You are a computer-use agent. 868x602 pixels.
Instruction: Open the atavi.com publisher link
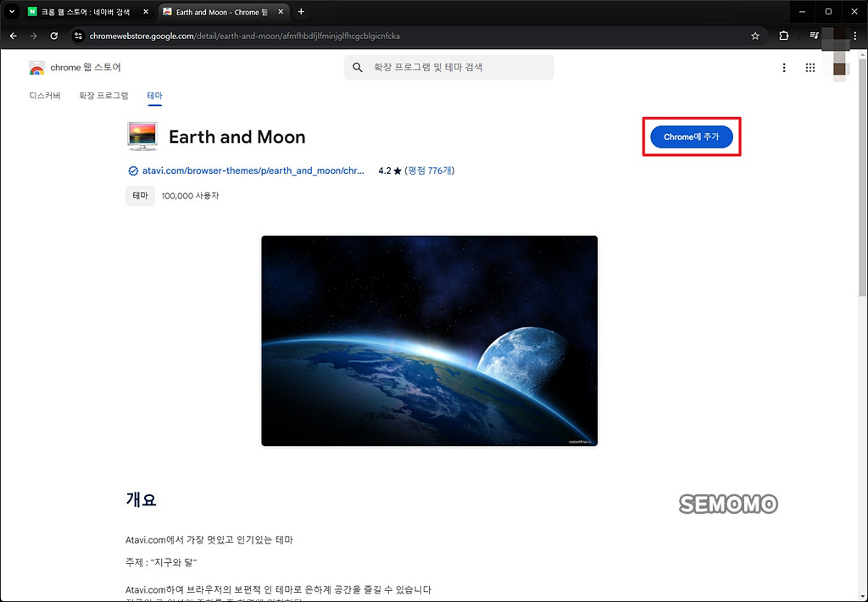[x=253, y=170]
